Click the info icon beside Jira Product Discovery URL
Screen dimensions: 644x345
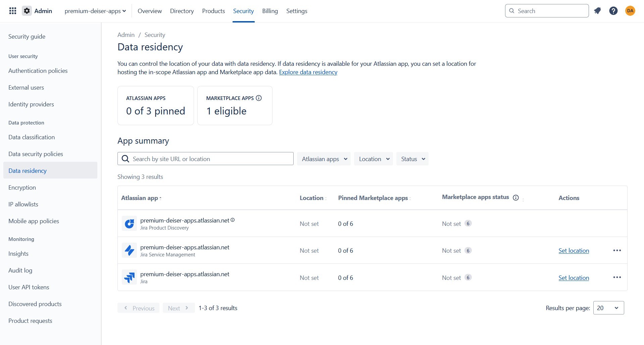tap(233, 220)
